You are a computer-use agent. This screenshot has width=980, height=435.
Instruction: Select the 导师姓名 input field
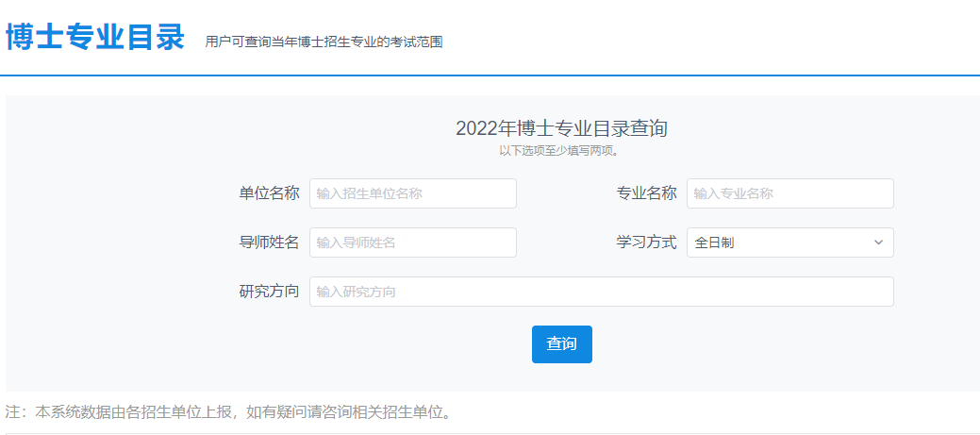[412, 243]
